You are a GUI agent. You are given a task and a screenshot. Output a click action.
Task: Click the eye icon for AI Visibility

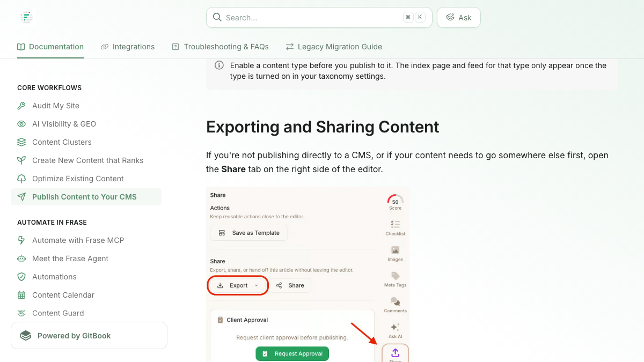click(x=21, y=124)
